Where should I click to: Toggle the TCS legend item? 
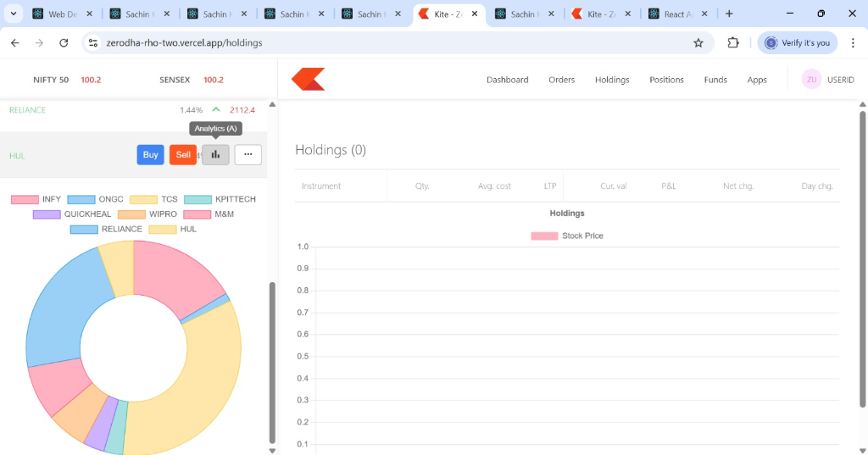click(x=154, y=199)
